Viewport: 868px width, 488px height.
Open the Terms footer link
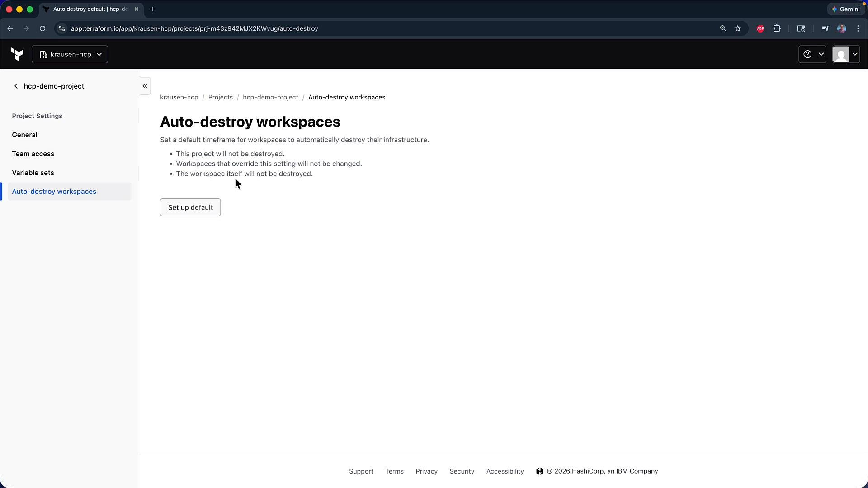(395, 471)
